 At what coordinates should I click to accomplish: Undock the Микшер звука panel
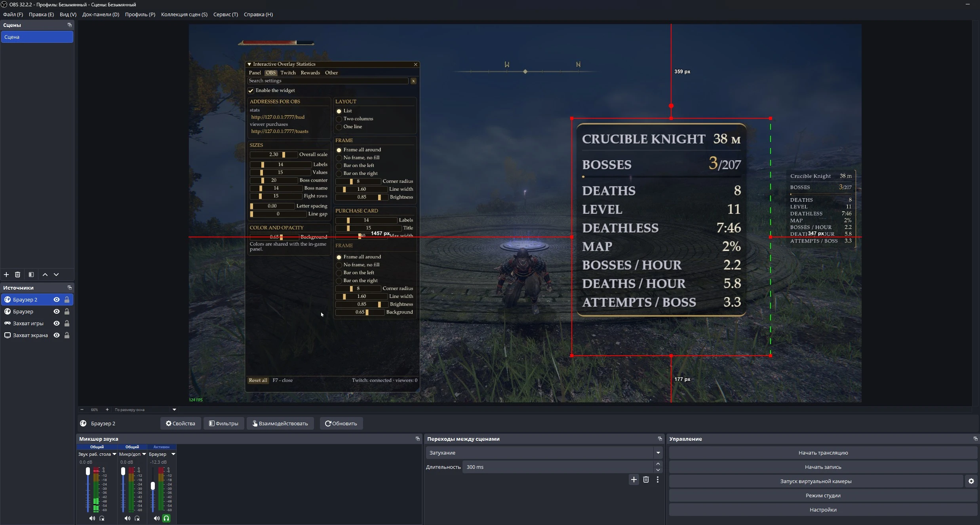tap(417, 439)
